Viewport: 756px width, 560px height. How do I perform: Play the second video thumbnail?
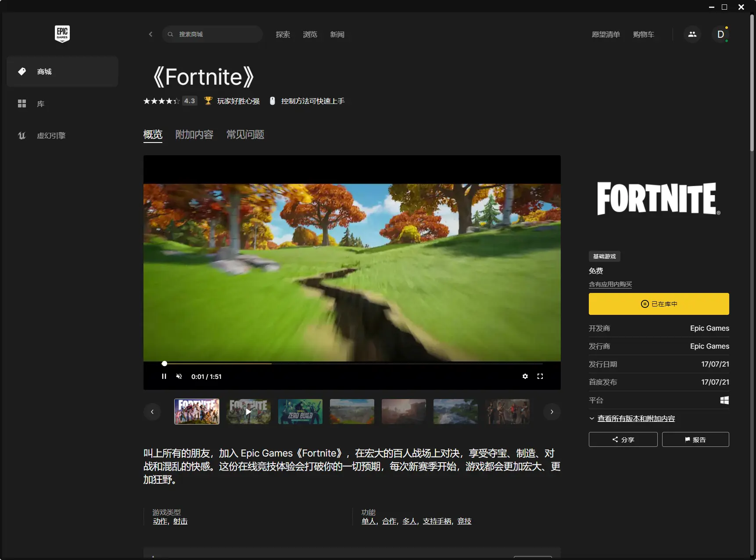[x=248, y=411]
